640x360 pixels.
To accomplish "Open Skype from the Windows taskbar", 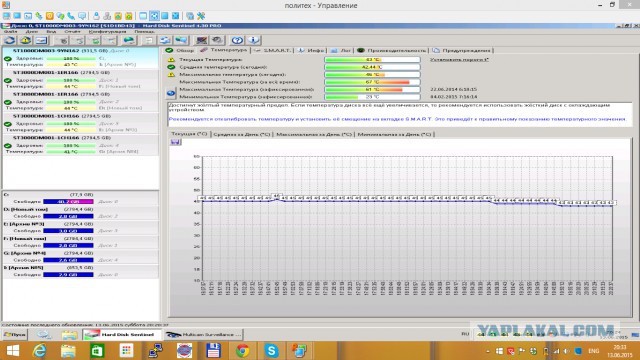I will click(x=271, y=351).
